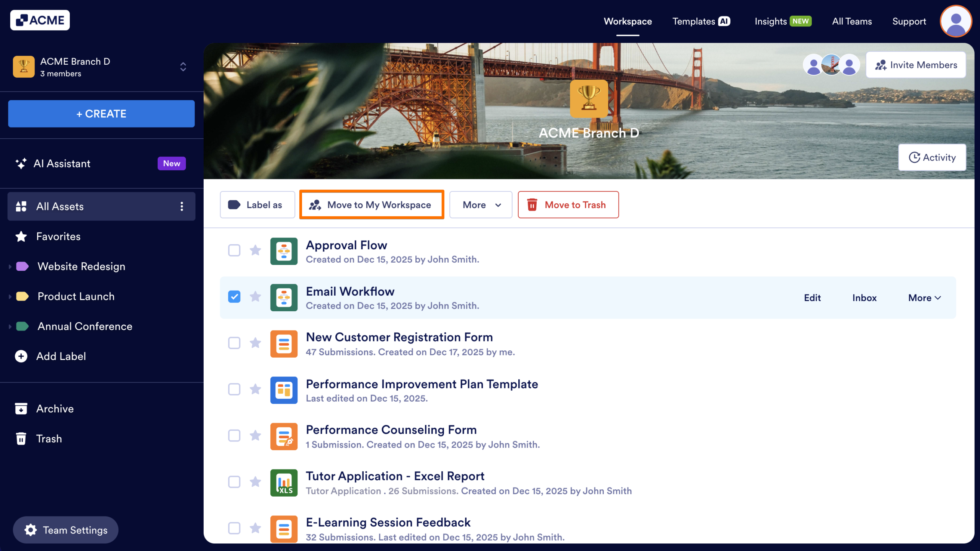Click the Move to Trash button

(568, 204)
